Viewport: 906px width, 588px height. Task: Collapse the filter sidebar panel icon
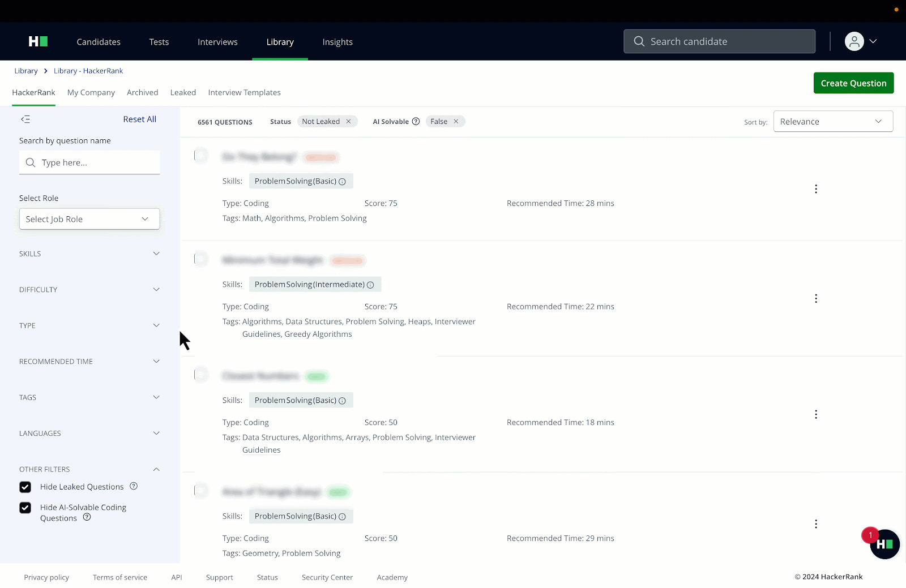click(x=25, y=119)
